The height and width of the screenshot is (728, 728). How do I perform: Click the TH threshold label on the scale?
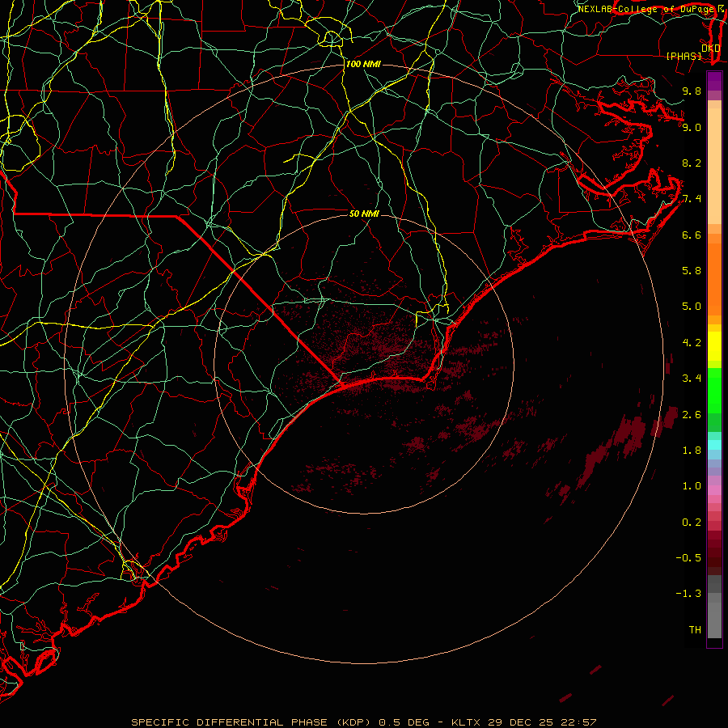point(695,630)
